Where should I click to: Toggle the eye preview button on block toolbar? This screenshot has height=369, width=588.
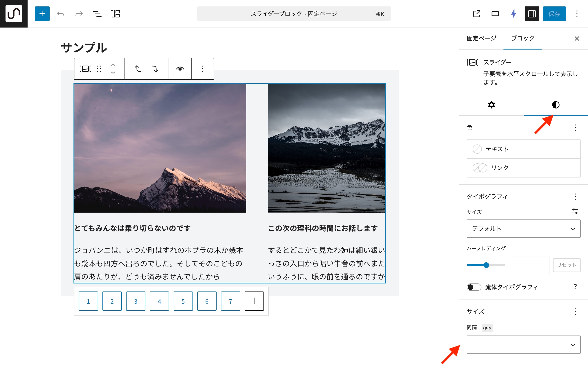click(x=180, y=69)
